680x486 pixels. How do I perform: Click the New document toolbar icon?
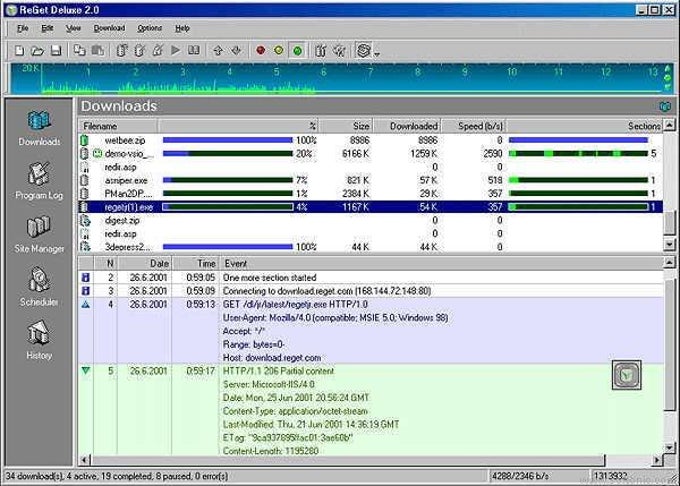[x=18, y=49]
